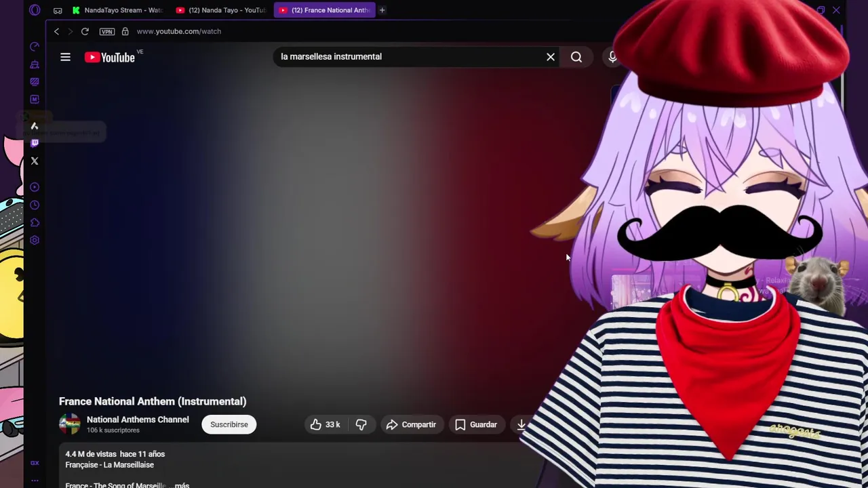Select the France National Anthem tab
The width and height of the screenshot is (868, 488).
tap(324, 10)
